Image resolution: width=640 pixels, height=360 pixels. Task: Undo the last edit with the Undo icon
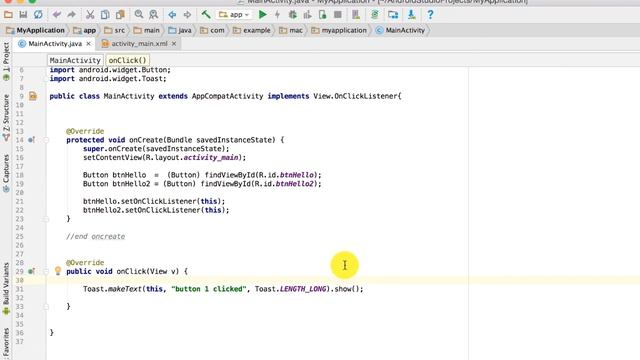pos(57,15)
